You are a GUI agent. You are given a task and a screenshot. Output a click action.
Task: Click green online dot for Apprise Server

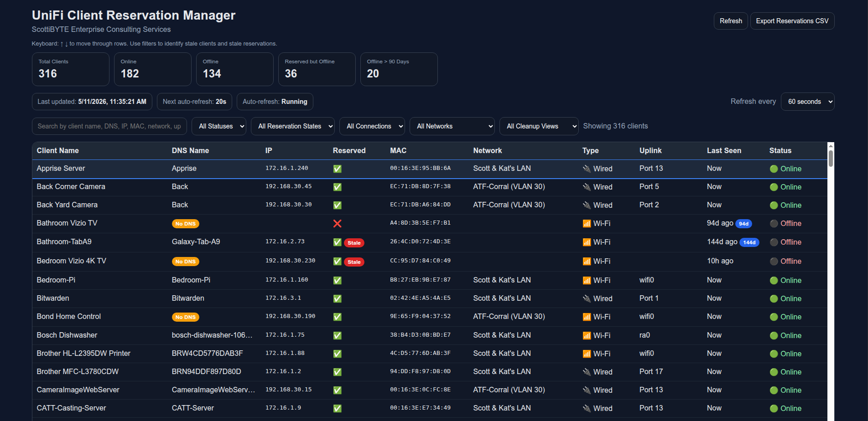coord(774,169)
